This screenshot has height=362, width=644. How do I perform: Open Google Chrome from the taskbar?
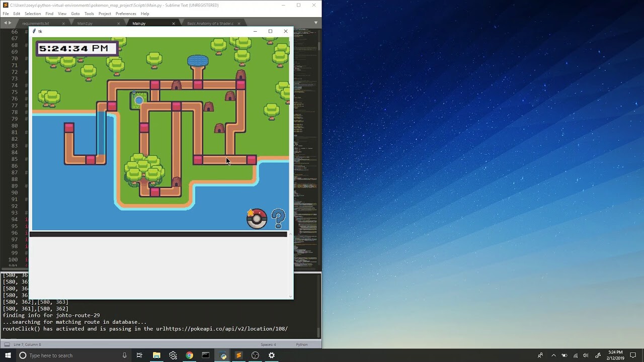coord(189,355)
